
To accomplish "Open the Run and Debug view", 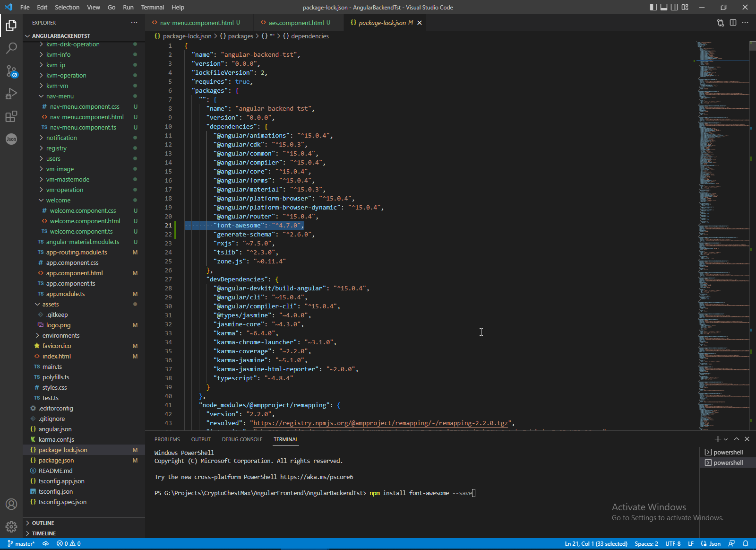I will point(11,94).
